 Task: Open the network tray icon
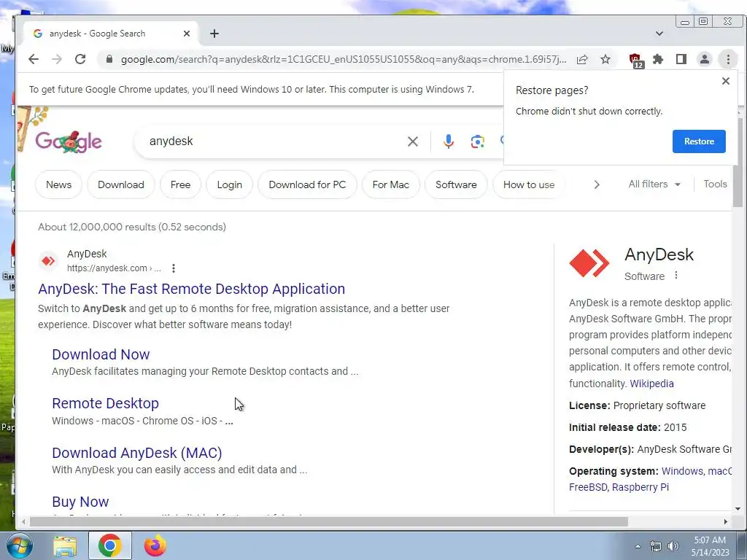(x=656, y=546)
